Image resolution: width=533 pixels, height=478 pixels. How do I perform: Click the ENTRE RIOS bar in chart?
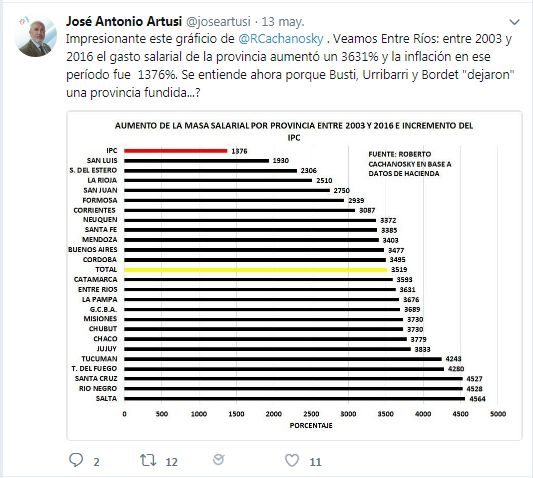click(x=260, y=290)
